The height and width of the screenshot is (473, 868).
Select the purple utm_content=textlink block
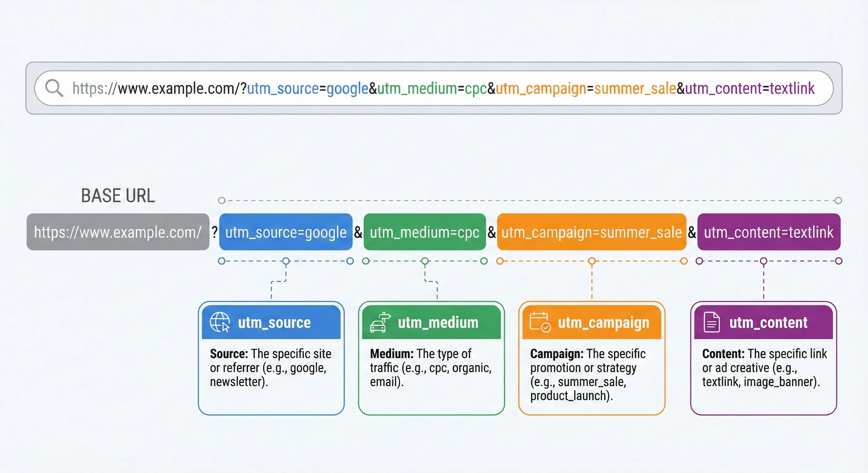(x=769, y=232)
